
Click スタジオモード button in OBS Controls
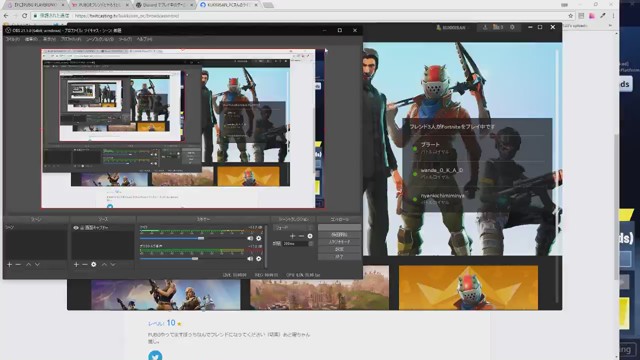pos(340,242)
